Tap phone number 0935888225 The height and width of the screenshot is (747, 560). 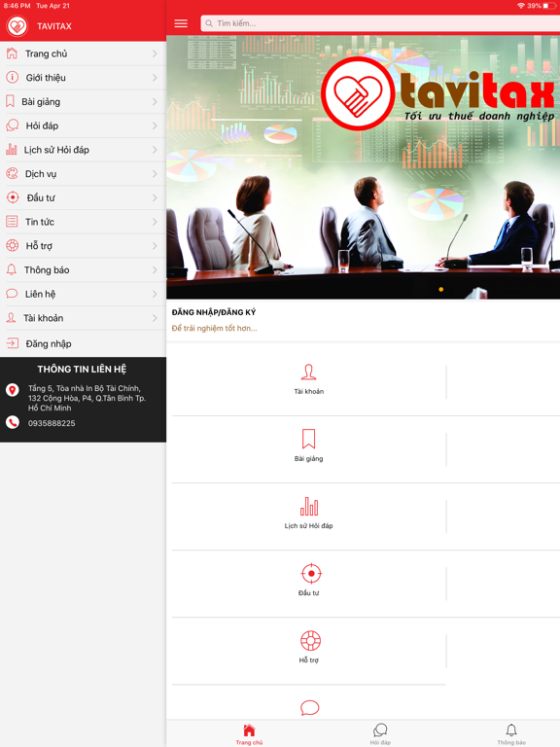click(x=52, y=423)
